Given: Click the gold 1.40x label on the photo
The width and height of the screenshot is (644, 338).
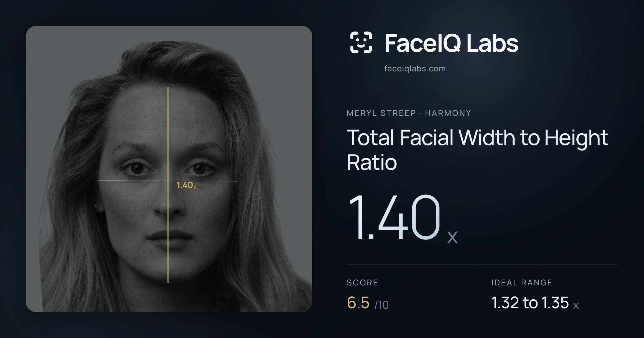Looking at the screenshot, I should (187, 185).
